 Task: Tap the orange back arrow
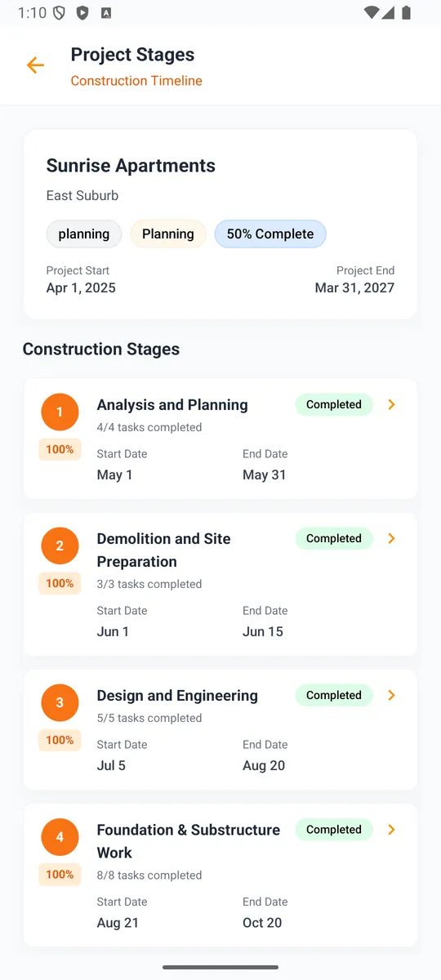point(35,65)
